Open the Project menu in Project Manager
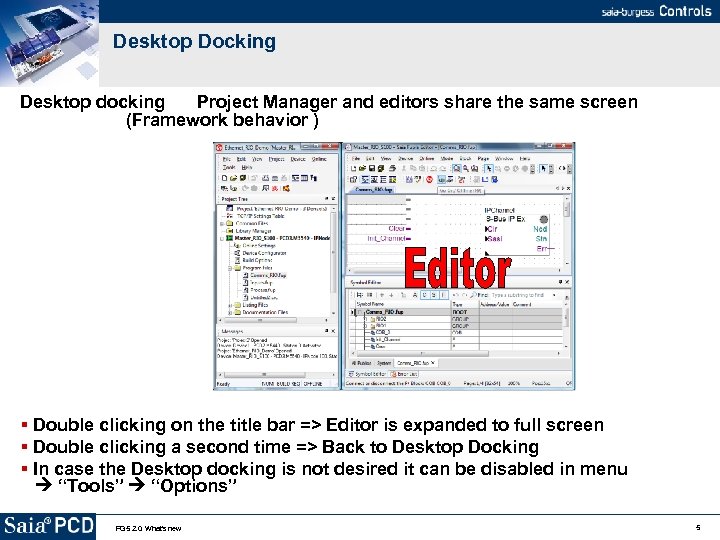Image resolution: width=720 pixels, height=540 pixels. (276, 159)
